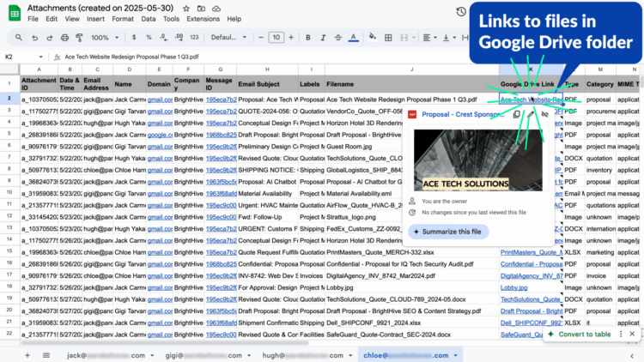Open the View menu
This screenshot has width=644, height=362.
72,19
